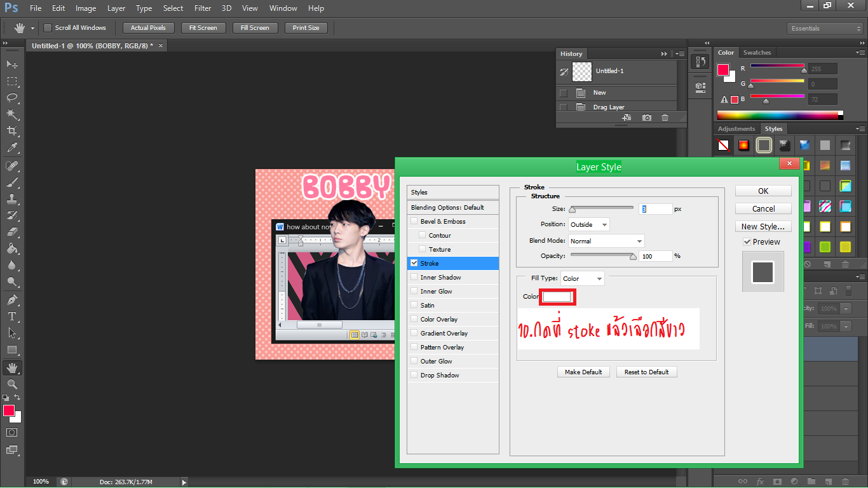868x488 pixels.
Task: Open the Window menu
Action: [283, 8]
